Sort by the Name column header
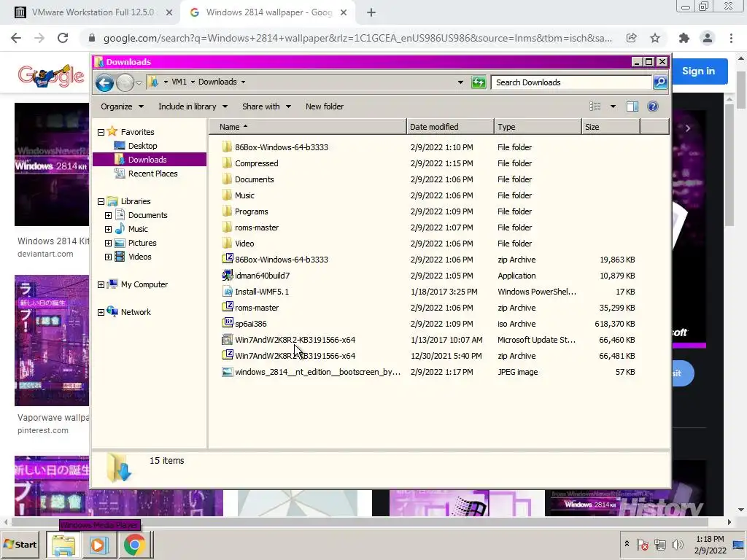Screen dimensions: 747x560 click(309, 127)
